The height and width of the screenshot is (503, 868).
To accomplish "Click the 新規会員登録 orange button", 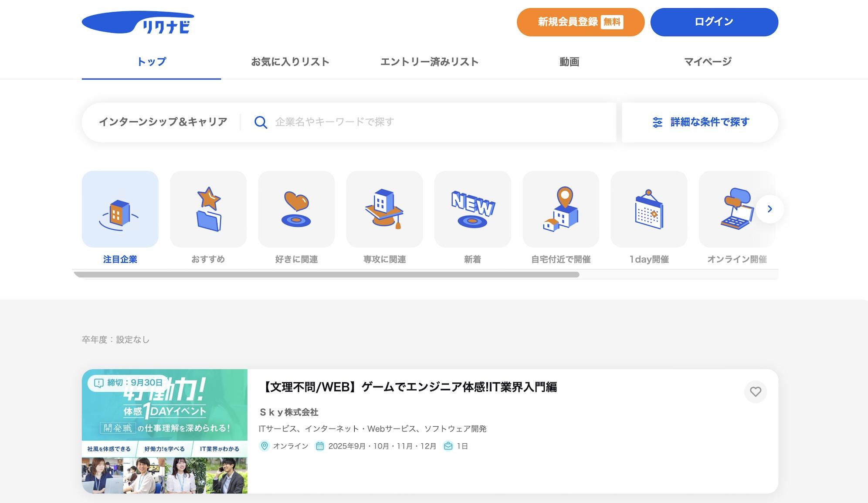I will 580,22.
